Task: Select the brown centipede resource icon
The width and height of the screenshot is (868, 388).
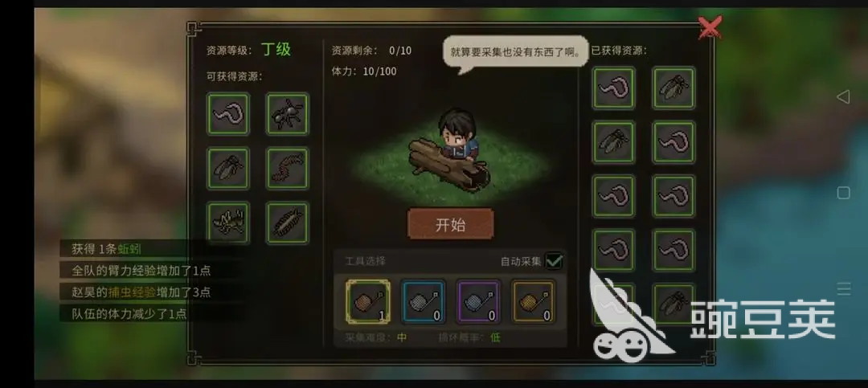Action: [287, 168]
